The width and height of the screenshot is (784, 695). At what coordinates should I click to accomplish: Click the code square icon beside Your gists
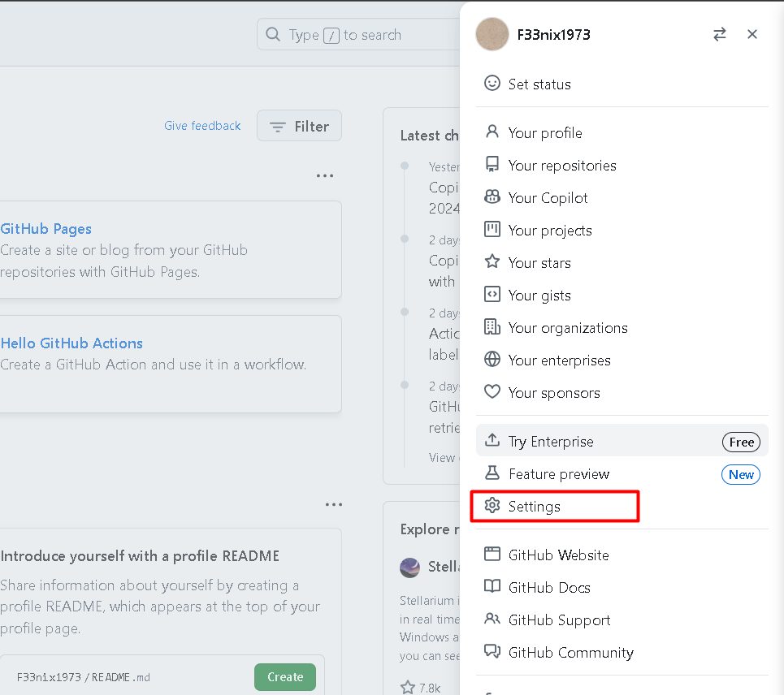(x=492, y=294)
